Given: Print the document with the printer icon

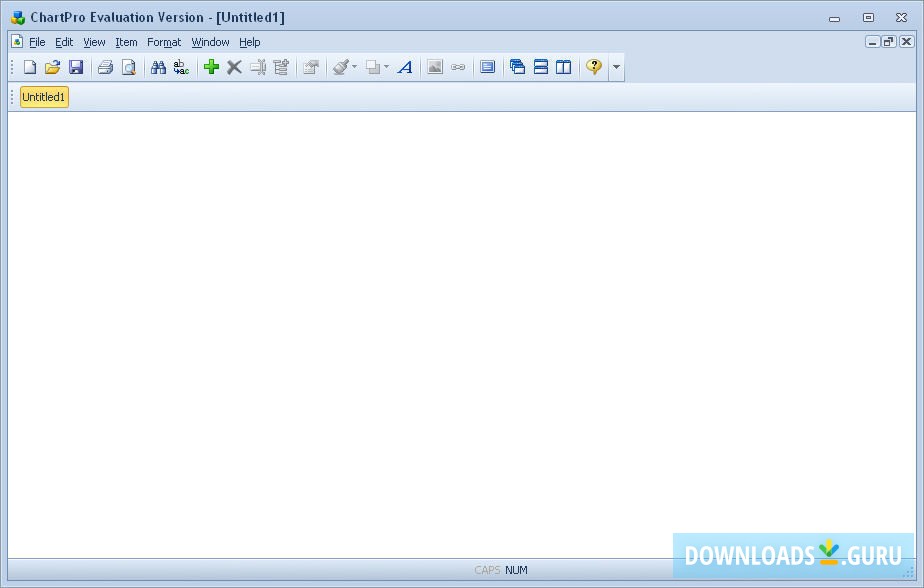Looking at the screenshot, I should coord(105,67).
